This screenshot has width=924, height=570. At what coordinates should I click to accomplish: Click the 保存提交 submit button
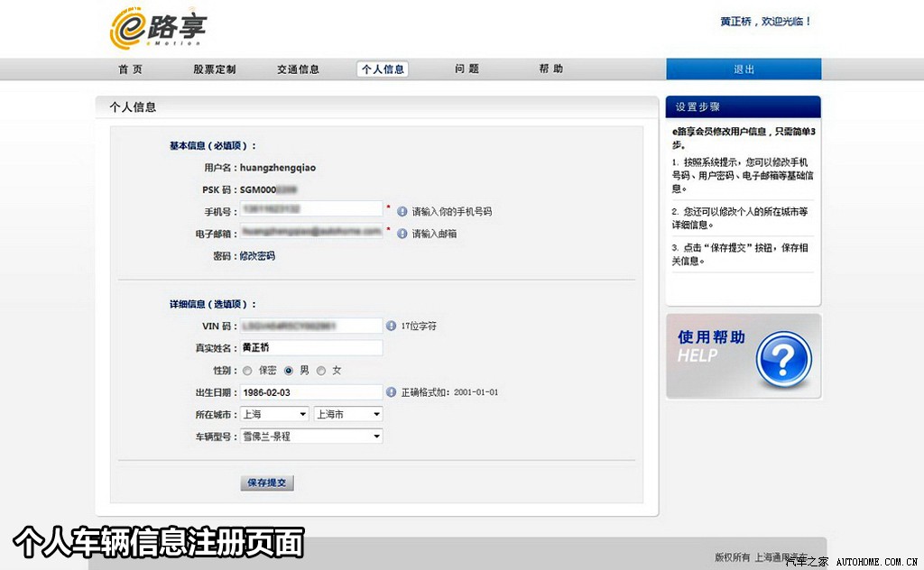coord(267,483)
